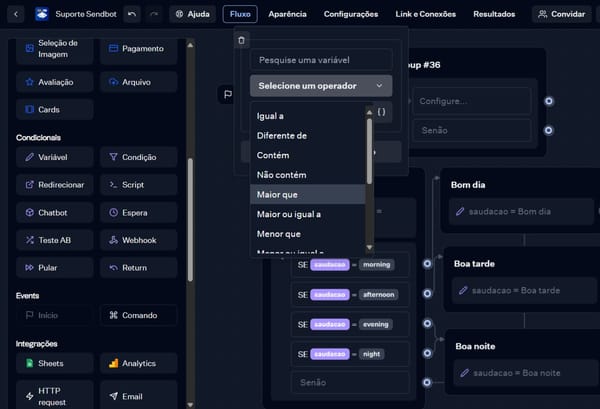
Task: Click the undo arrow icon
Action: (132, 14)
